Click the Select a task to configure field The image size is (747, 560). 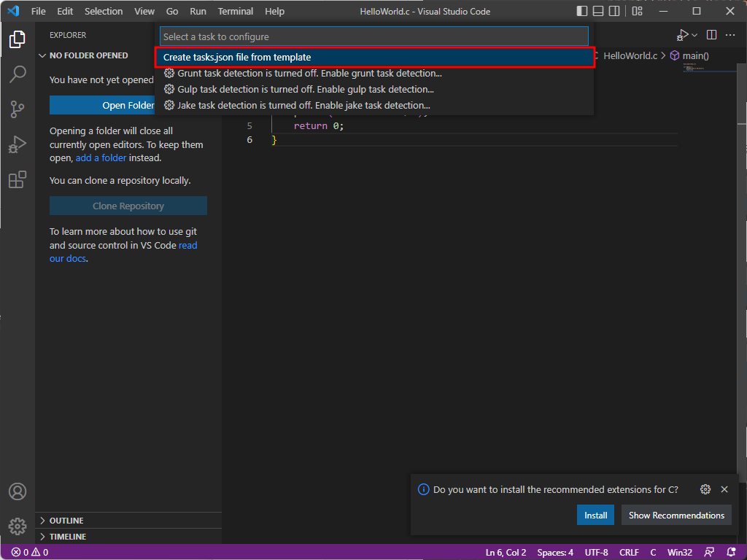coord(374,36)
